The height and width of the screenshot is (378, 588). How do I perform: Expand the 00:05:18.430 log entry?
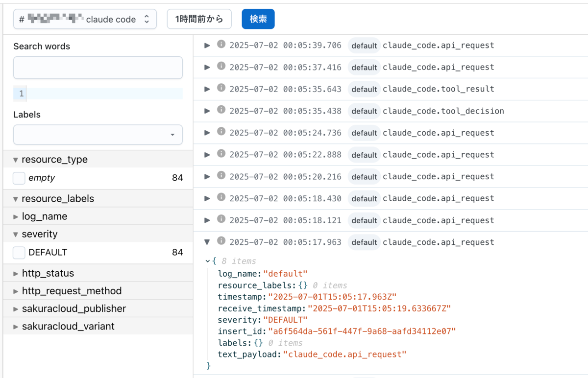(x=207, y=198)
